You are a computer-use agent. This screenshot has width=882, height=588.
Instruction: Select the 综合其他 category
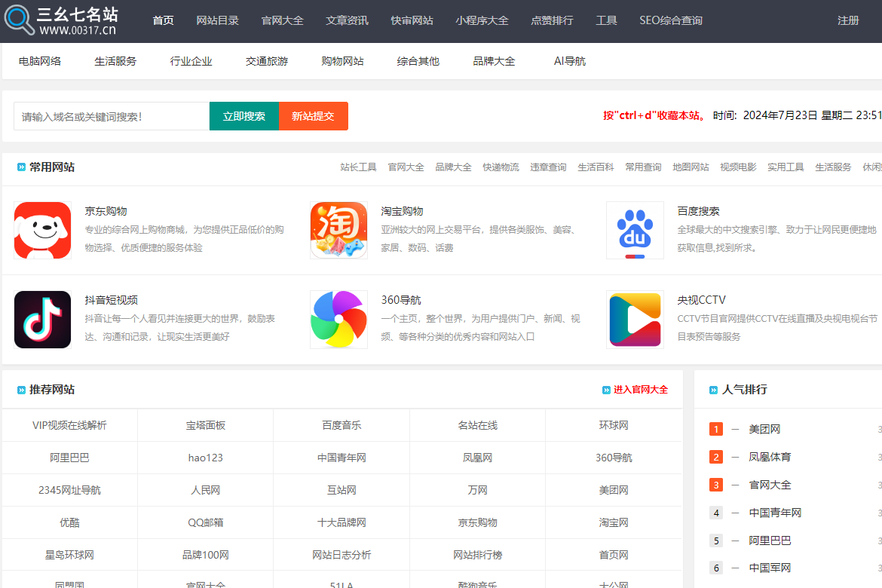418,61
